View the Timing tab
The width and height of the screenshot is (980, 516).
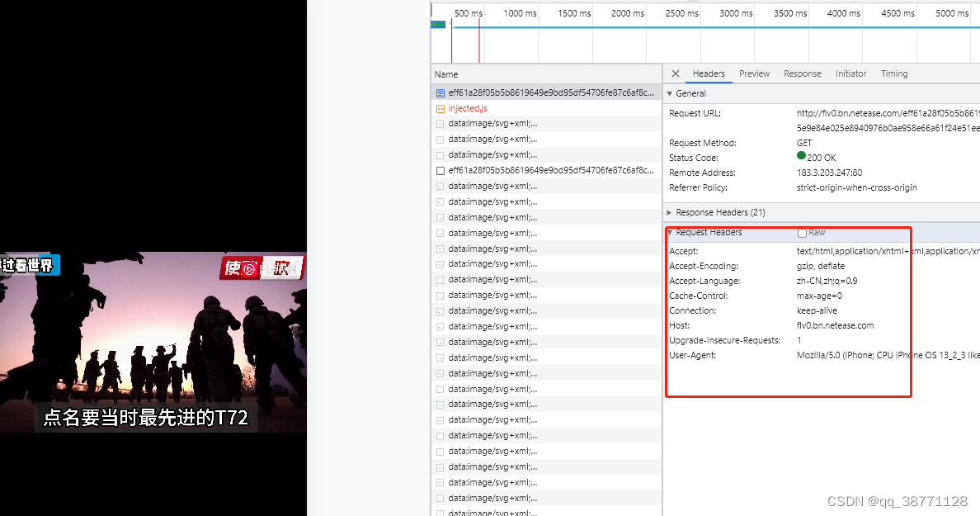pos(894,73)
